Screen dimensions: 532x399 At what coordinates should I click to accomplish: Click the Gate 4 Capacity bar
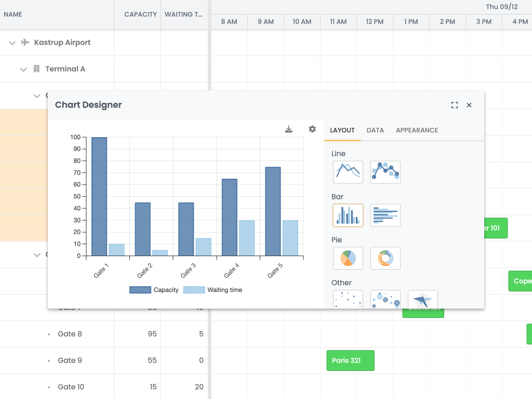point(230,217)
